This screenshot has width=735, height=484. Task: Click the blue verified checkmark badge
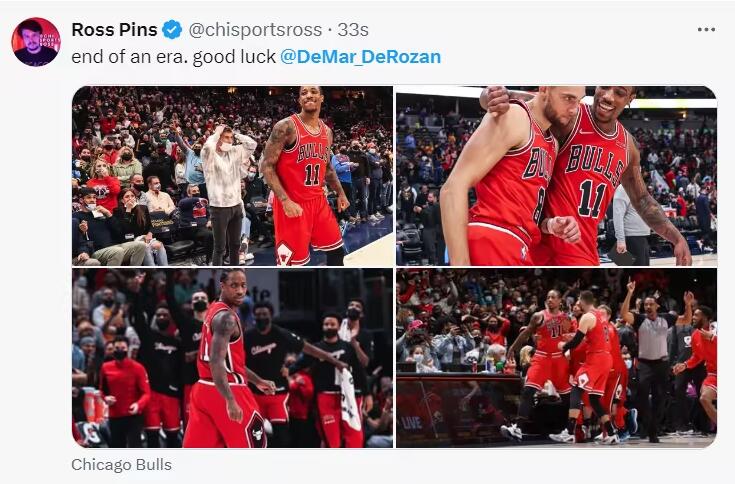tap(172, 30)
